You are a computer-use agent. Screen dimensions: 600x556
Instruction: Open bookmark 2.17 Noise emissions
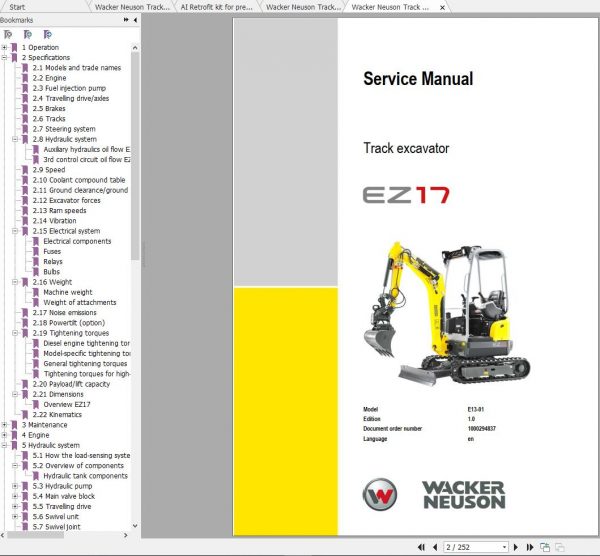coord(64,313)
